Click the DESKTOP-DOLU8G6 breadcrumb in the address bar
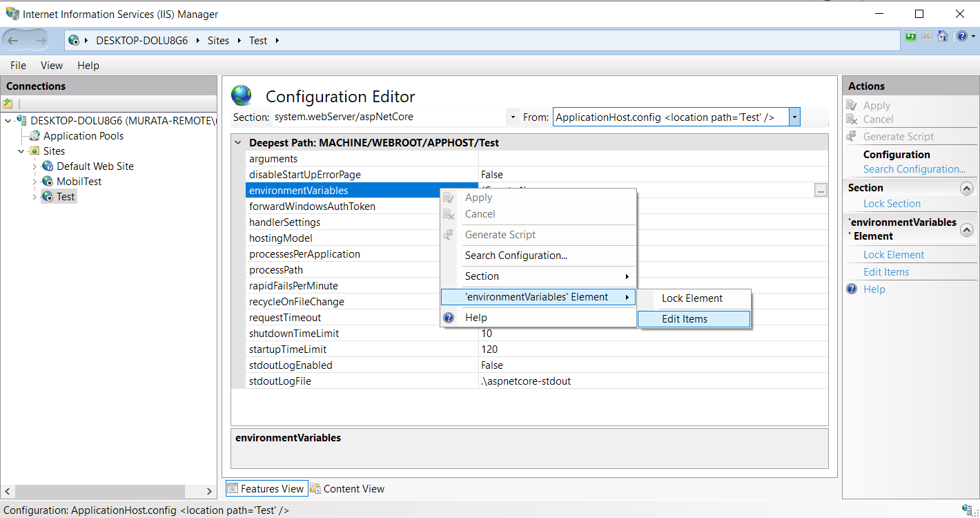 tap(141, 41)
